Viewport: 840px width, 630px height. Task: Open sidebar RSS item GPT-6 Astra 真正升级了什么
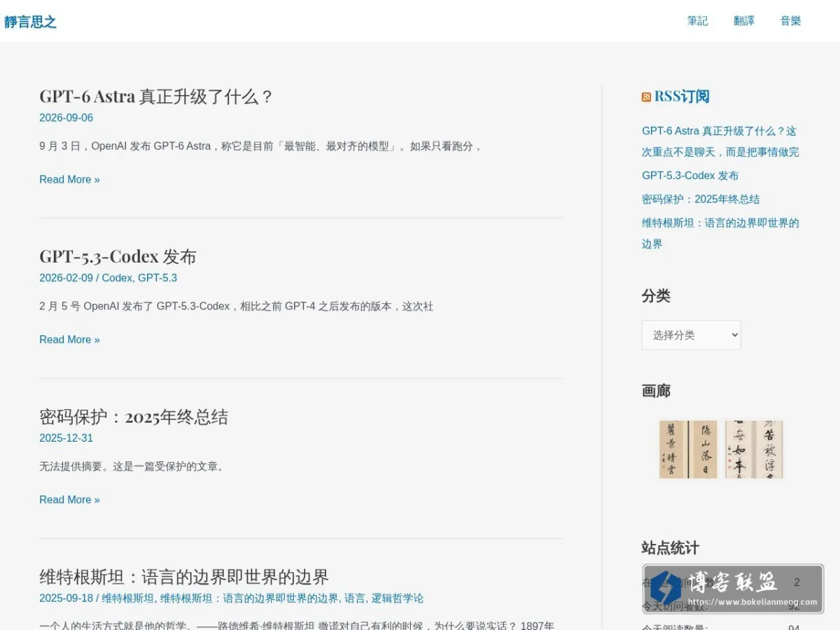[720, 141]
